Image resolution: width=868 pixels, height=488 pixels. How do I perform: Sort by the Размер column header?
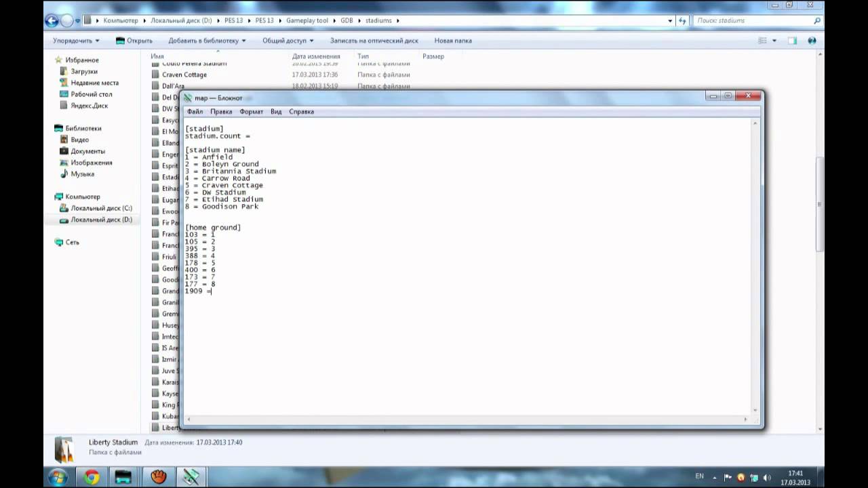coord(433,56)
